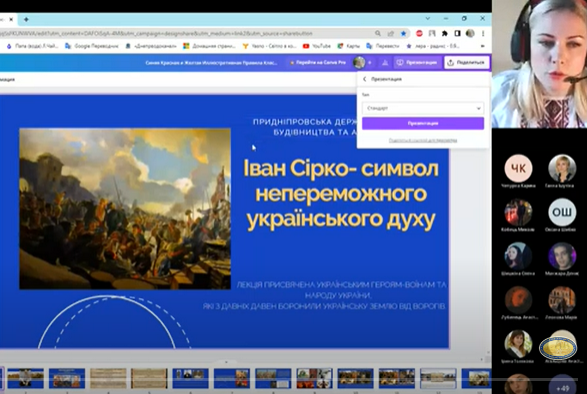Open the YouTube bookmark
Image resolution: width=587 pixels, height=394 pixels.
point(316,46)
